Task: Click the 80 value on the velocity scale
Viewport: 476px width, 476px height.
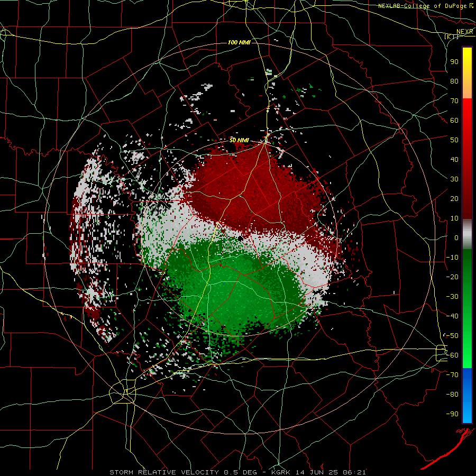Action: click(x=454, y=81)
